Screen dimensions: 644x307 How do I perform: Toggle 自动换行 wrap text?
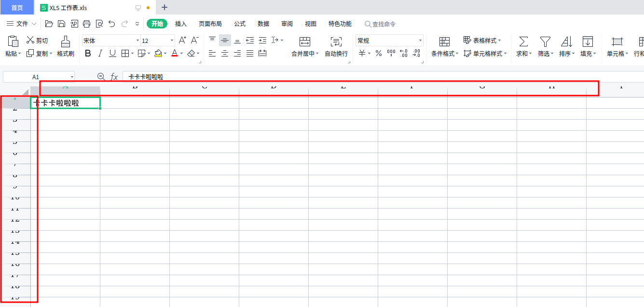[336, 47]
